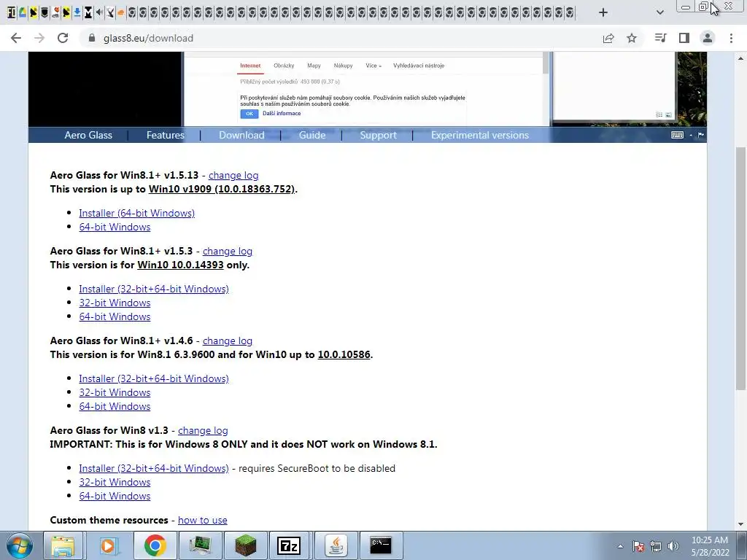Click the scrollbar up arrow
Image resolution: width=747 pixels, height=560 pixels.
(x=741, y=58)
